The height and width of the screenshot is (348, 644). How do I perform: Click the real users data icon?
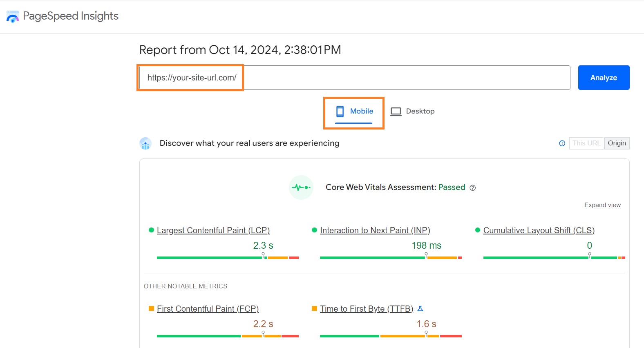tap(145, 143)
